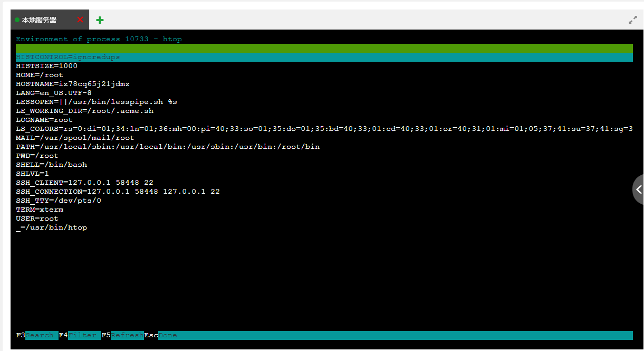644x351 pixels.
Task: Click the Esc Done function key label
Action: click(160, 335)
